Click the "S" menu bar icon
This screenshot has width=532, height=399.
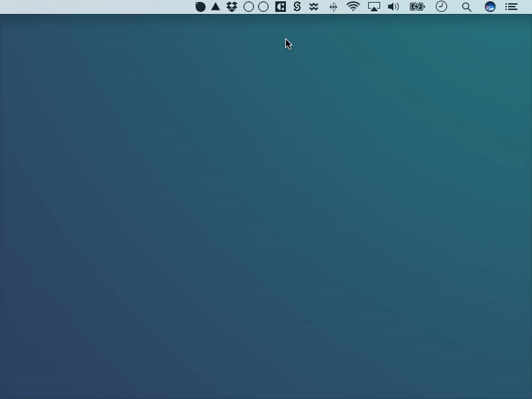(x=297, y=7)
